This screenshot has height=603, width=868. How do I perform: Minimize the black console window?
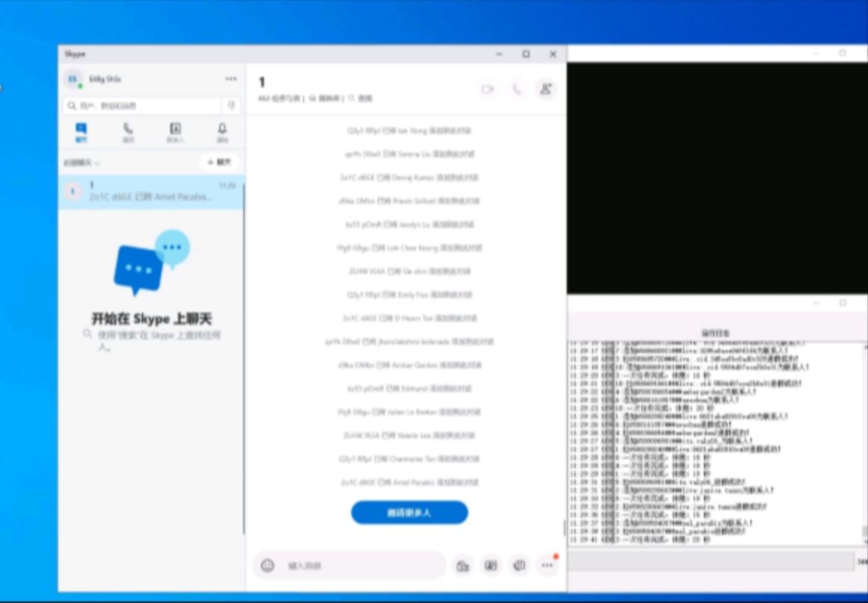click(815, 53)
